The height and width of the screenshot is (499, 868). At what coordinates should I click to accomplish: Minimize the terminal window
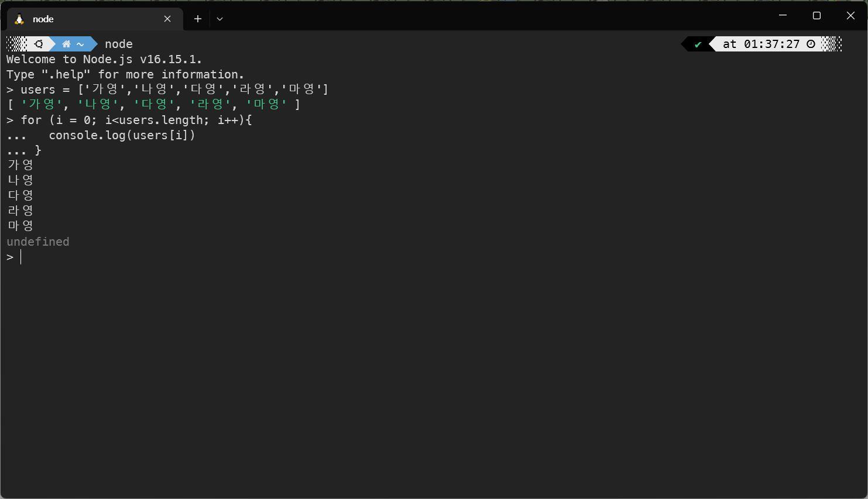pyautogui.click(x=783, y=15)
